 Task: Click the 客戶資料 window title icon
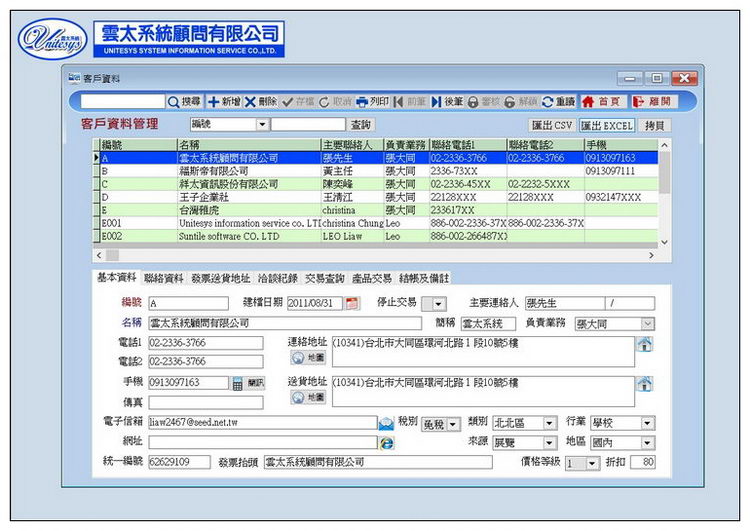click(74, 77)
